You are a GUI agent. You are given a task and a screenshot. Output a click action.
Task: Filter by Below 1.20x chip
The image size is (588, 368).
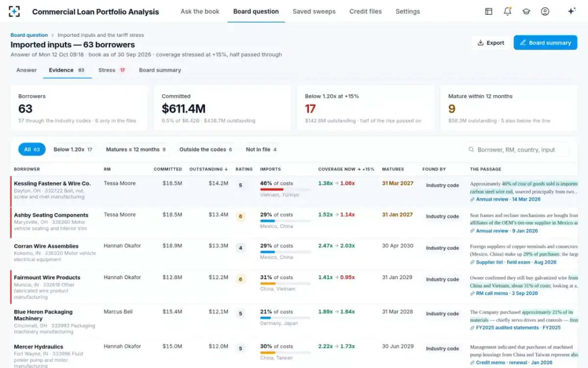coord(73,150)
